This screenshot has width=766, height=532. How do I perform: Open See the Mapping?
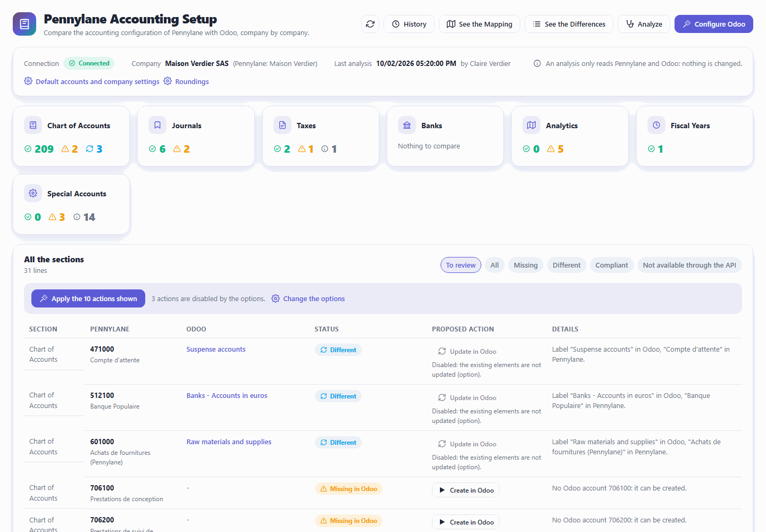point(479,24)
